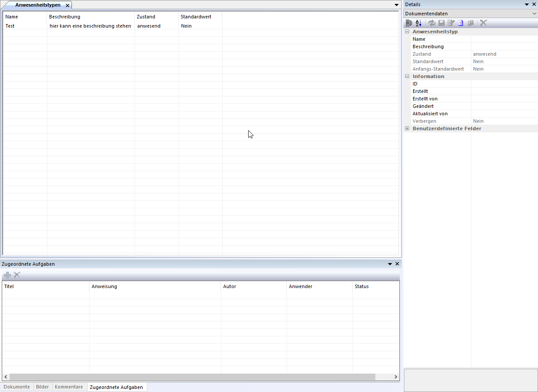Collapse the Anwesenheitstyp section

coord(407,31)
